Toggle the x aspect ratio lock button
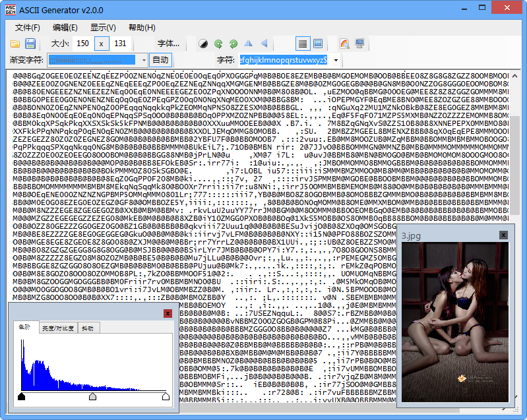This screenshot has height=420, width=527. point(101,44)
